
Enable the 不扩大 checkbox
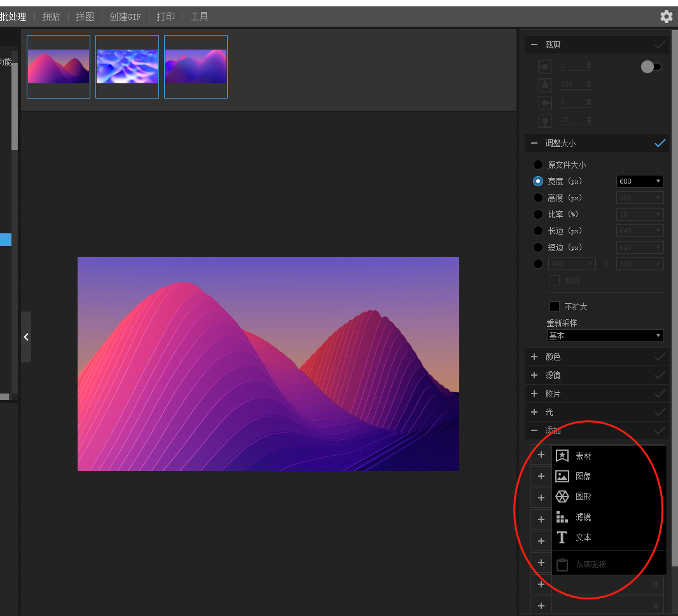pyautogui.click(x=555, y=306)
